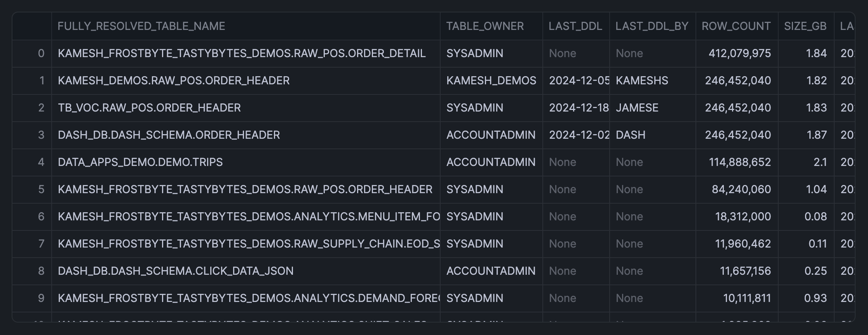Click the row index 7 cell

[x=41, y=244]
